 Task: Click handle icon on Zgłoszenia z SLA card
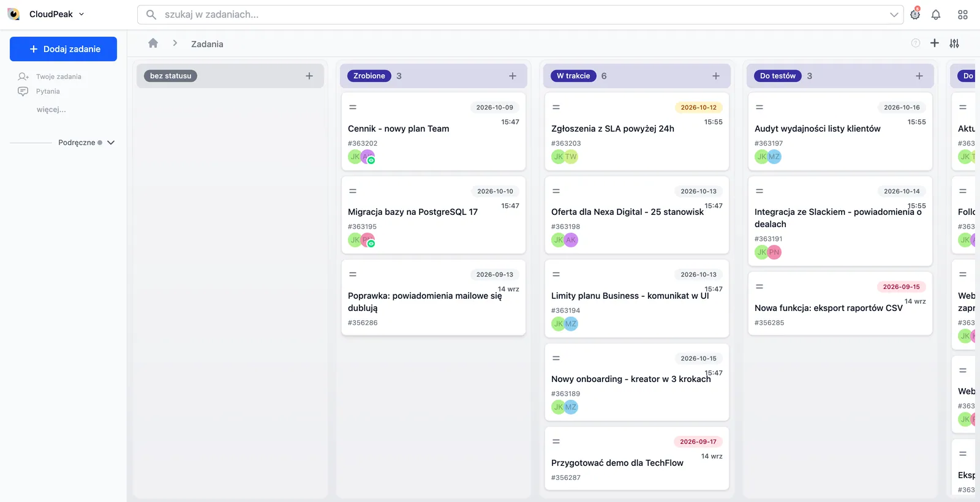(x=556, y=107)
